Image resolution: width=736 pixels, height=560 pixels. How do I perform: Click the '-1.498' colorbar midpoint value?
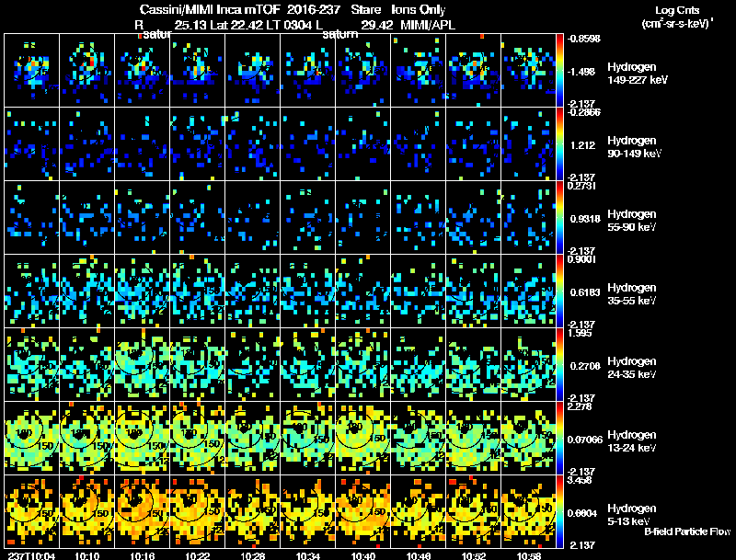point(581,72)
